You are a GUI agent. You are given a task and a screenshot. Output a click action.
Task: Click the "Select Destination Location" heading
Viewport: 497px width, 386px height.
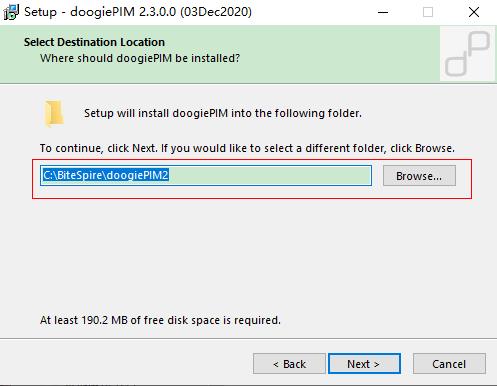94,42
